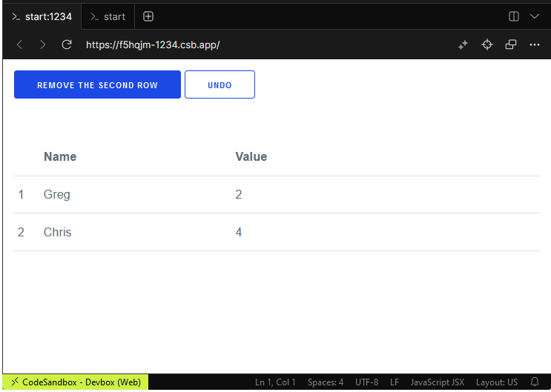Click CodeSandbox - Devbox (Web) status item
551x392 pixels.
(x=75, y=382)
